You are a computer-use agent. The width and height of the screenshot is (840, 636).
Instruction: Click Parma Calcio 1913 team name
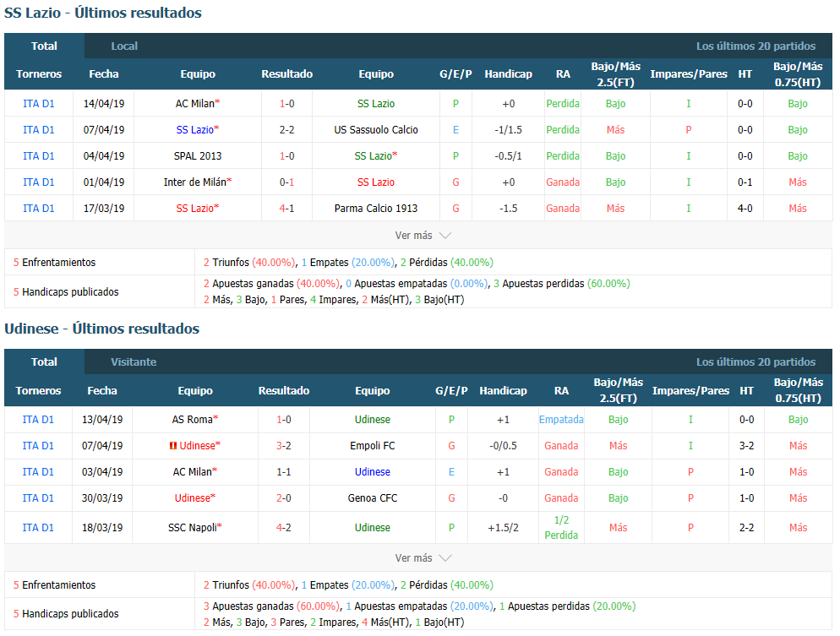tap(376, 209)
